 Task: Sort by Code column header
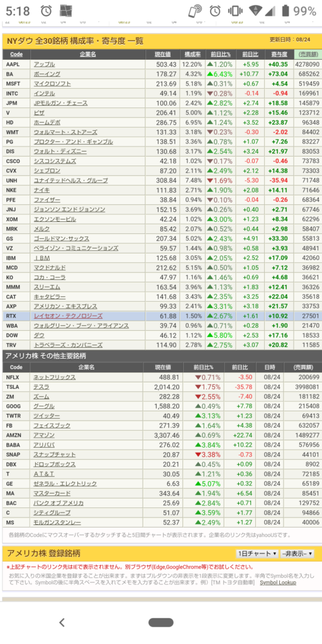(16, 54)
